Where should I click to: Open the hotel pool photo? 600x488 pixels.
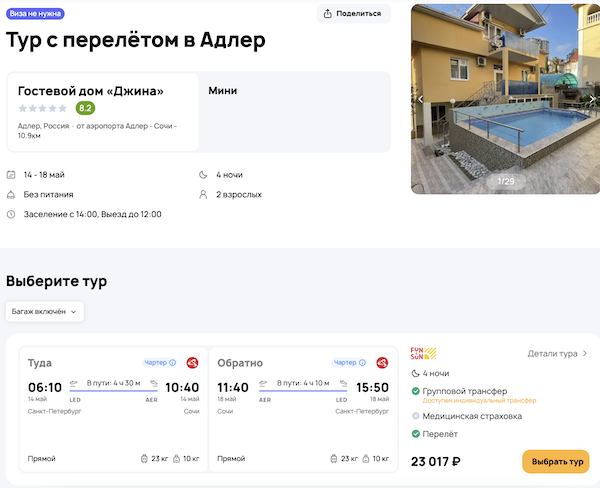[x=505, y=99]
